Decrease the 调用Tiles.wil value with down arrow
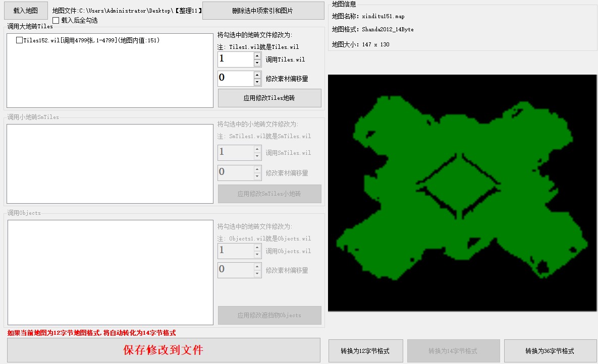 (x=257, y=63)
